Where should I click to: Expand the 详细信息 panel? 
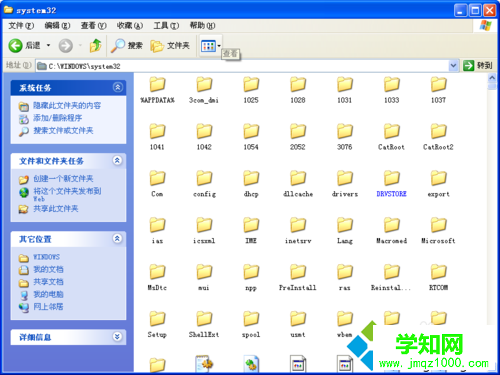(x=117, y=337)
